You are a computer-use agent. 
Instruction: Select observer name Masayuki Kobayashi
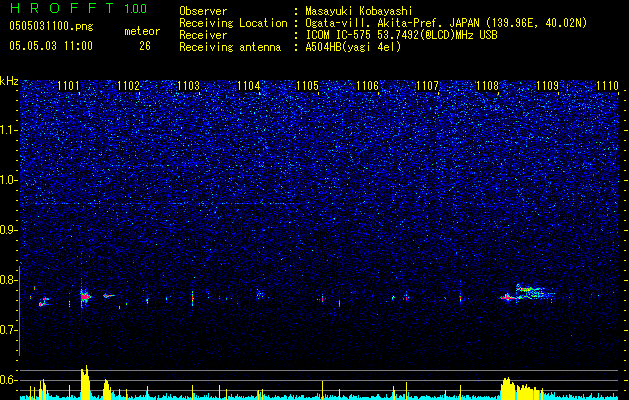(x=359, y=11)
